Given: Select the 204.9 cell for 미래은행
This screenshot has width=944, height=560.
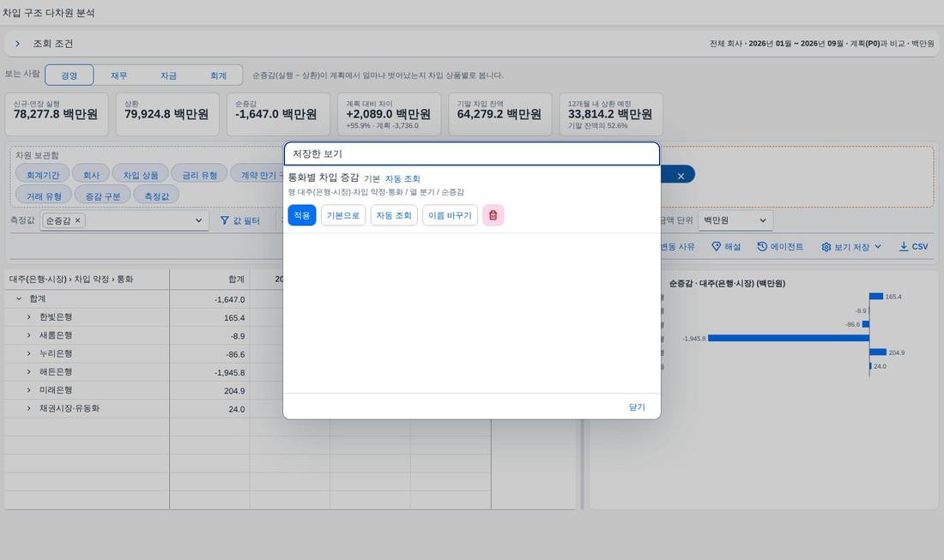Looking at the screenshot, I should (x=209, y=391).
